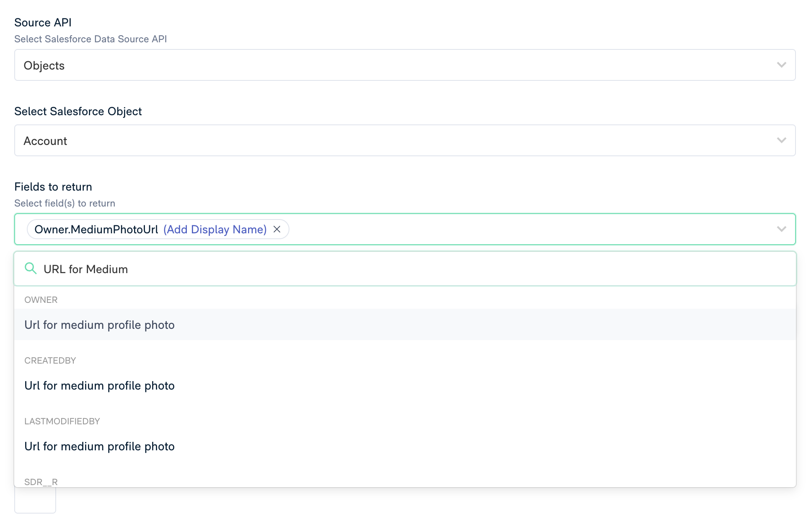Pick LastModifiedBy's Url for medium profile photo
The width and height of the screenshot is (811, 532).
pyautogui.click(x=99, y=446)
